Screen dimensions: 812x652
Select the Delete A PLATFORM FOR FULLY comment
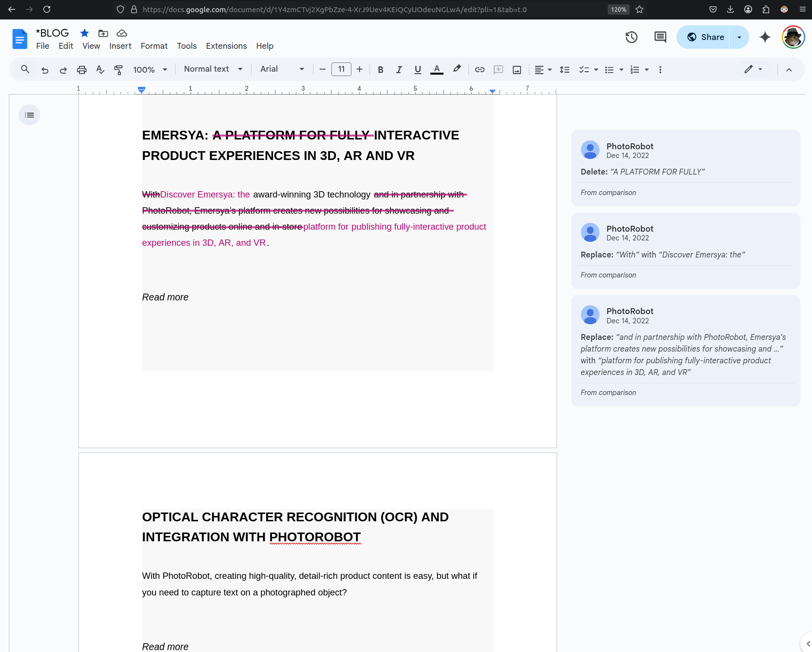[685, 168]
